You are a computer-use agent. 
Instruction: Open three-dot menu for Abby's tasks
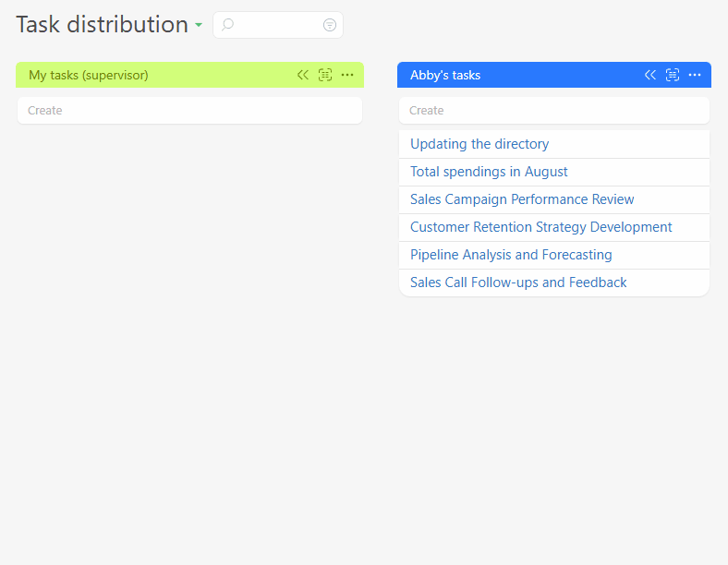pyautogui.click(x=695, y=75)
